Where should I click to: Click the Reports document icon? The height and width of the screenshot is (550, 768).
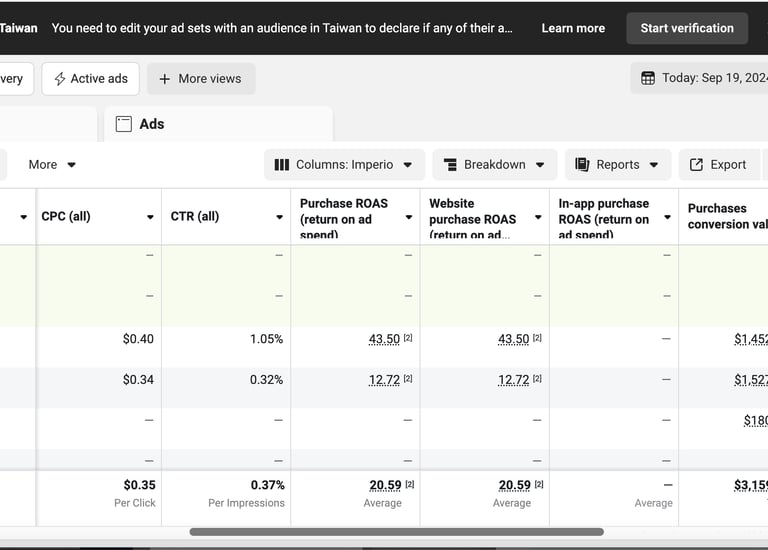pyautogui.click(x=582, y=165)
